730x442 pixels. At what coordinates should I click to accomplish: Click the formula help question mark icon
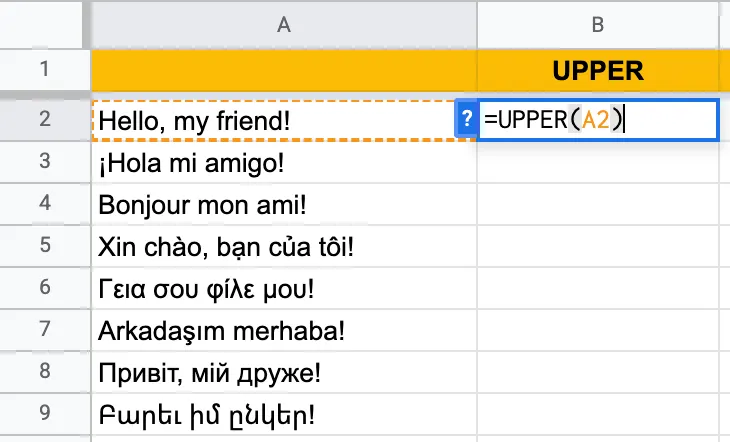tap(466, 120)
